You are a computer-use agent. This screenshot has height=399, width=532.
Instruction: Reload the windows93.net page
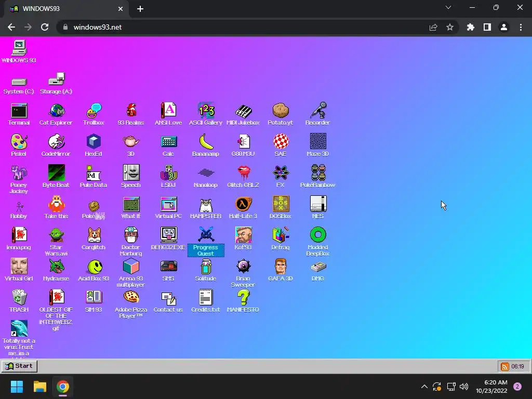coord(45,27)
